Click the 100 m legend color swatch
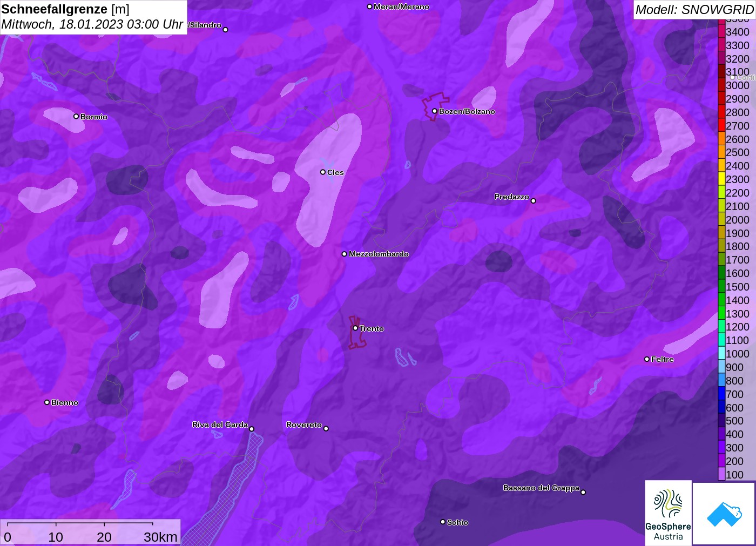 (721, 474)
